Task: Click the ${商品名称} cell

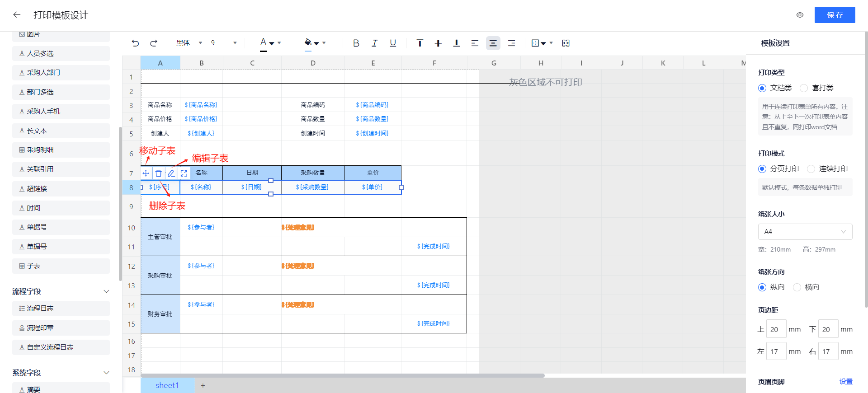Action: pos(201,105)
